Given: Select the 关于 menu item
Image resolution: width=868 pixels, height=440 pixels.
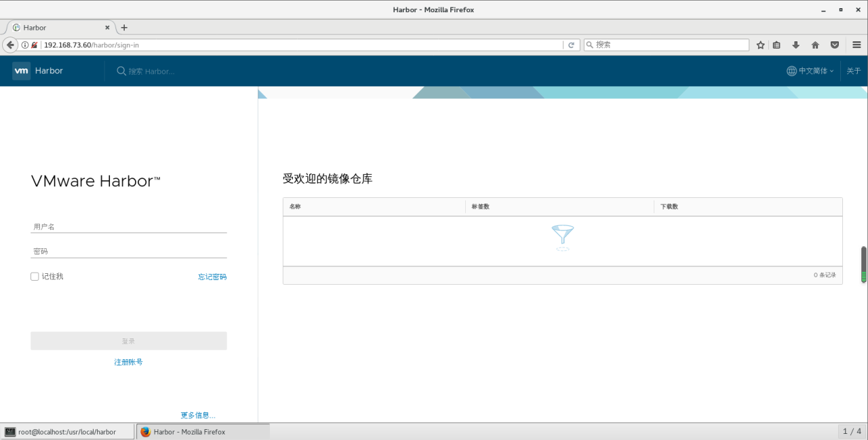Looking at the screenshot, I should [853, 71].
